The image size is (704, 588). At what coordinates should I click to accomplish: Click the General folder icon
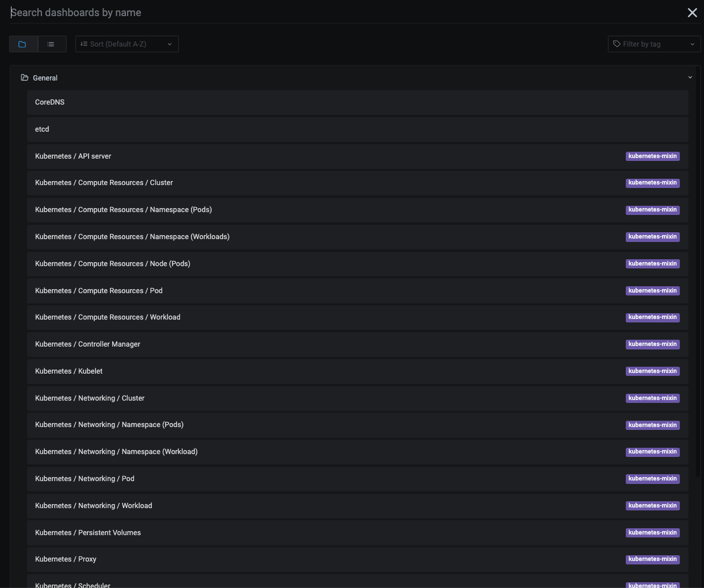pos(25,78)
